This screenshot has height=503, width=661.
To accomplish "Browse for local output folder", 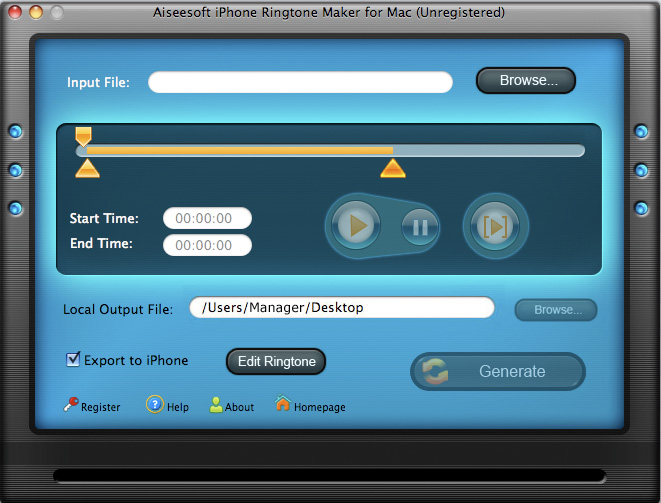I will coord(556,310).
